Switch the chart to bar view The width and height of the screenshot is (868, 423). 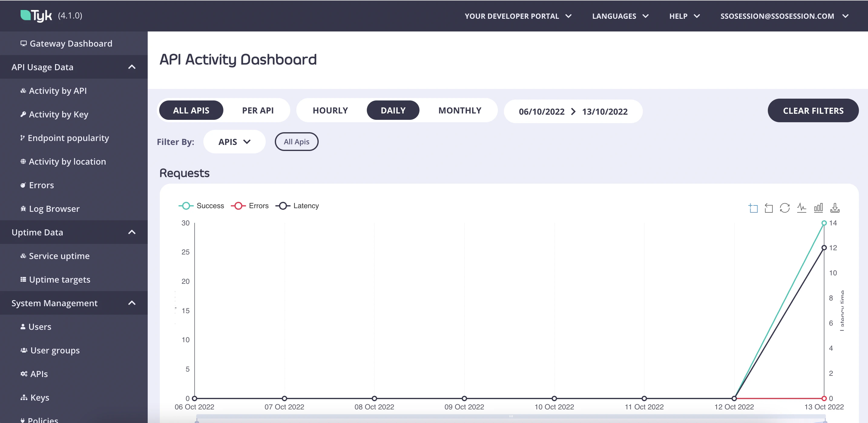click(818, 208)
